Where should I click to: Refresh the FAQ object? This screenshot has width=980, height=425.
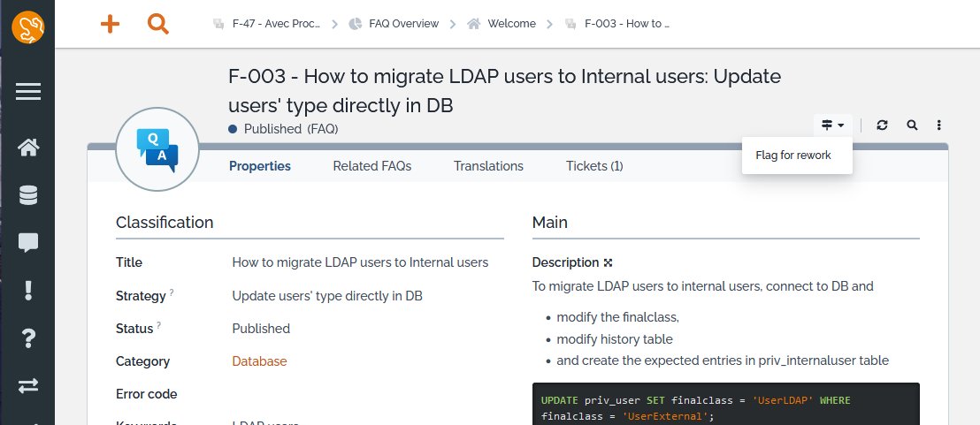click(x=882, y=125)
